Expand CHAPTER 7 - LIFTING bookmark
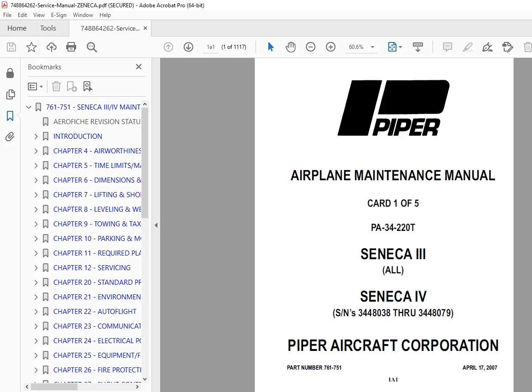The image size is (532, 392). click(x=36, y=195)
